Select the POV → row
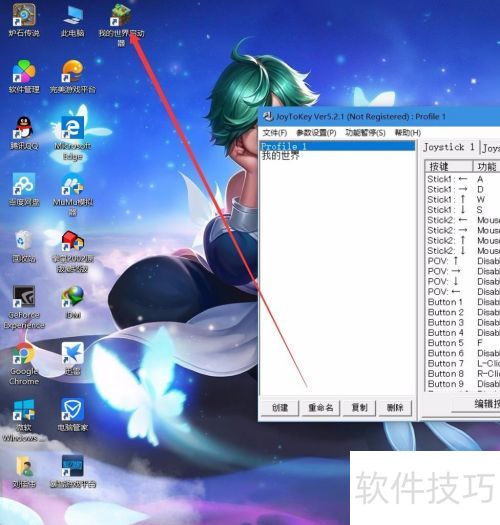This screenshot has width=500, height=525. tap(463, 271)
